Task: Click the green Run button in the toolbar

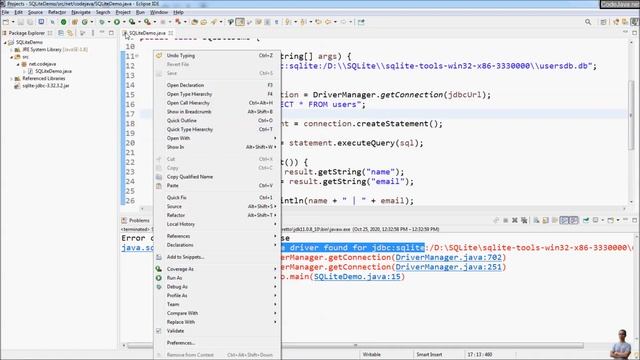Action: tap(116, 22)
